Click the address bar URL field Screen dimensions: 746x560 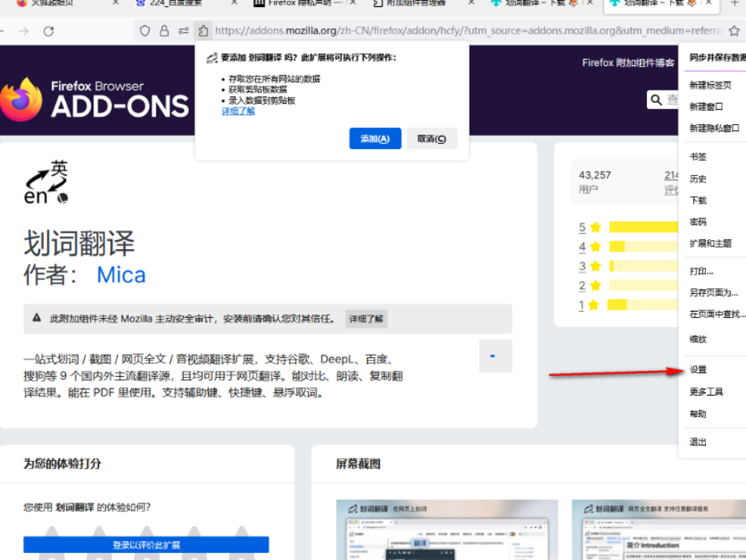click(468, 31)
